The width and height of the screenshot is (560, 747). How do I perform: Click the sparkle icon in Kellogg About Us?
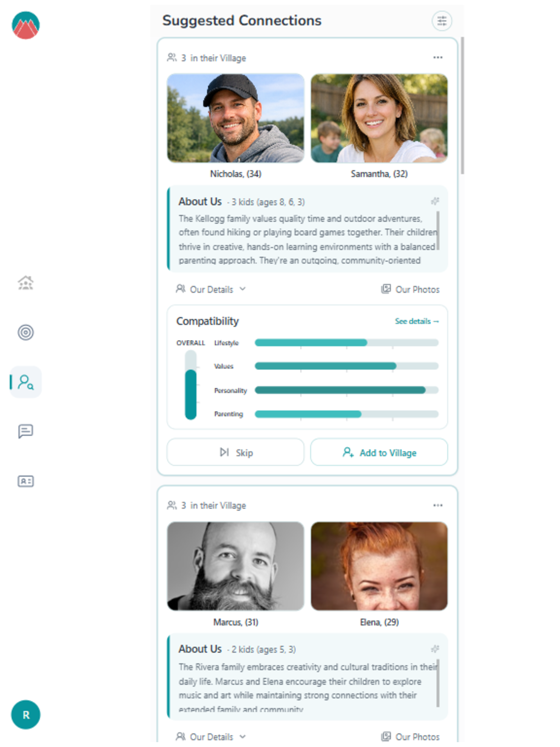pos(435,201)
